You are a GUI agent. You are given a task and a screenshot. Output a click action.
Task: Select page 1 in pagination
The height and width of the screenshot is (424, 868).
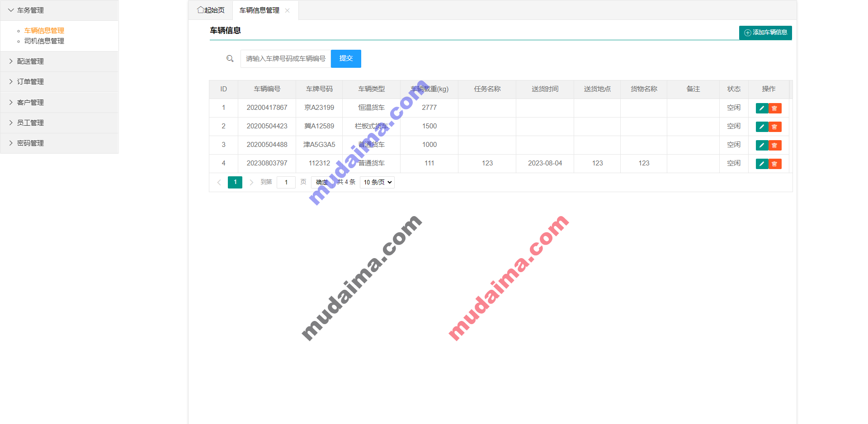coord(235,182)
